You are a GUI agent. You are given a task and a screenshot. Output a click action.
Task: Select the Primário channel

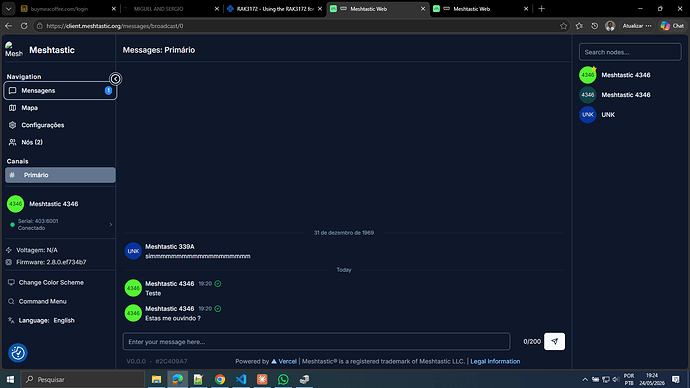tap(60, 175)
